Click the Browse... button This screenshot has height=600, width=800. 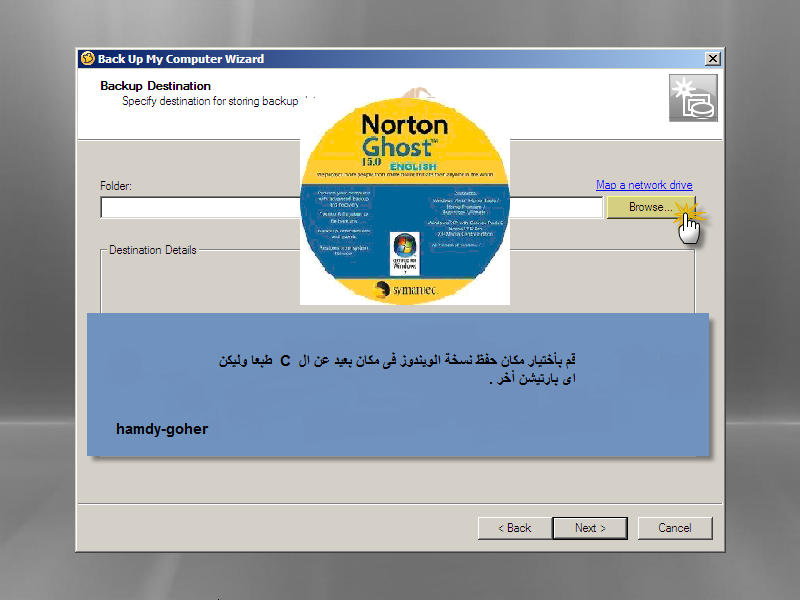[651, 207]
